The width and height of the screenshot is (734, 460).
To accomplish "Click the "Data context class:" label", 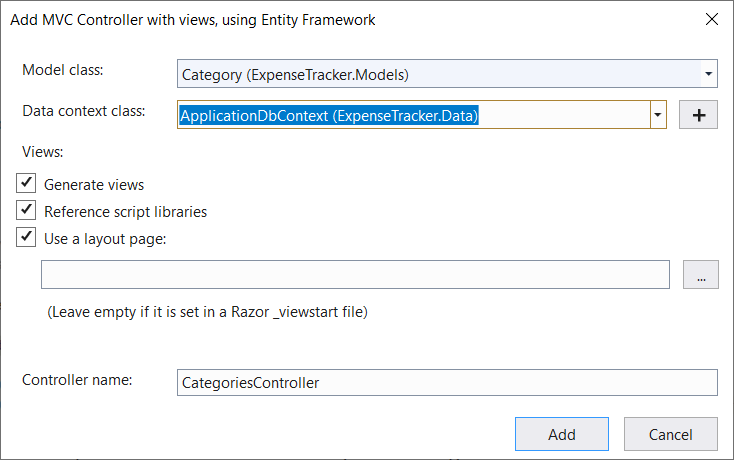I will coord(84,110).
